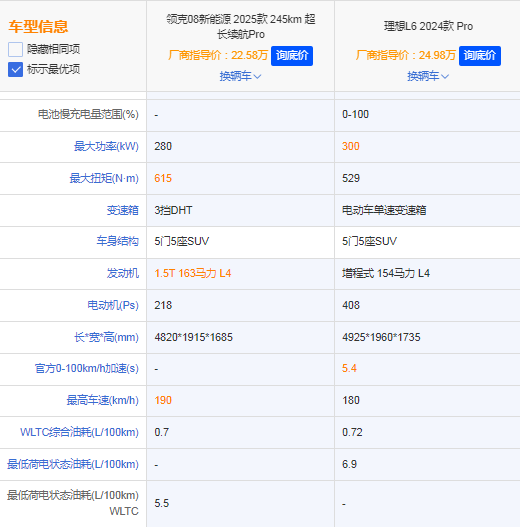Open the 电动机(Ps) parameter link
The width and height of the screenshot is (520, 527).
[x=113, y=305]
